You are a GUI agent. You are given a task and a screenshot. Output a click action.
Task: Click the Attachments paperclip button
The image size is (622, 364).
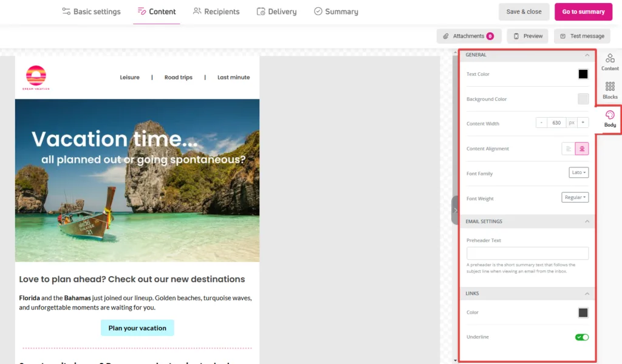pyautogui.click(x=469, y=36)
